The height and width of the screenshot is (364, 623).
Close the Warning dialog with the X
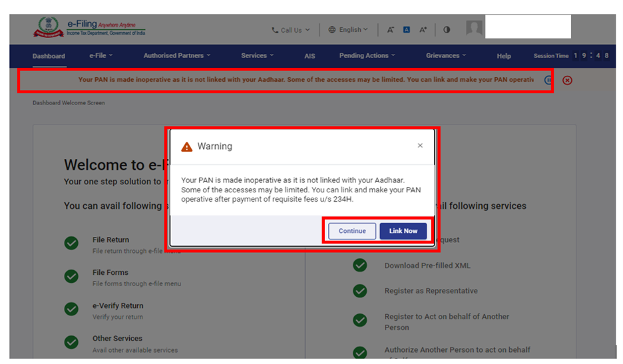420,146
